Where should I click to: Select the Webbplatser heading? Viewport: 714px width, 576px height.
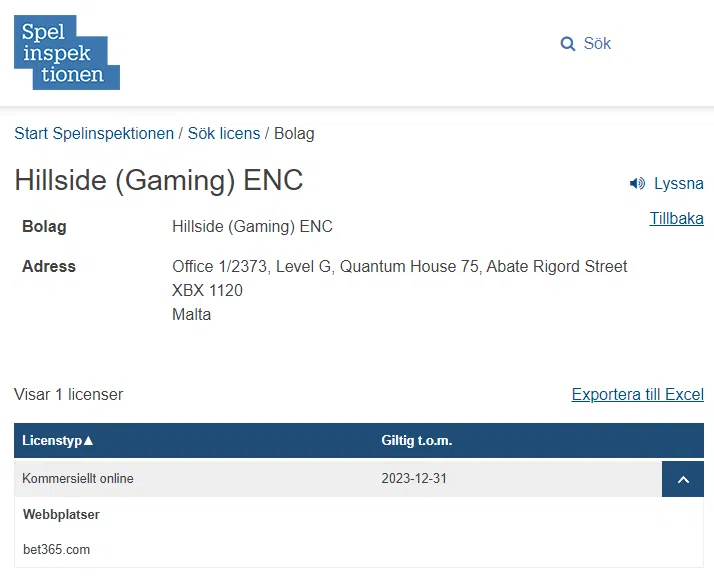pyautogui.click(x=61, y=515)
